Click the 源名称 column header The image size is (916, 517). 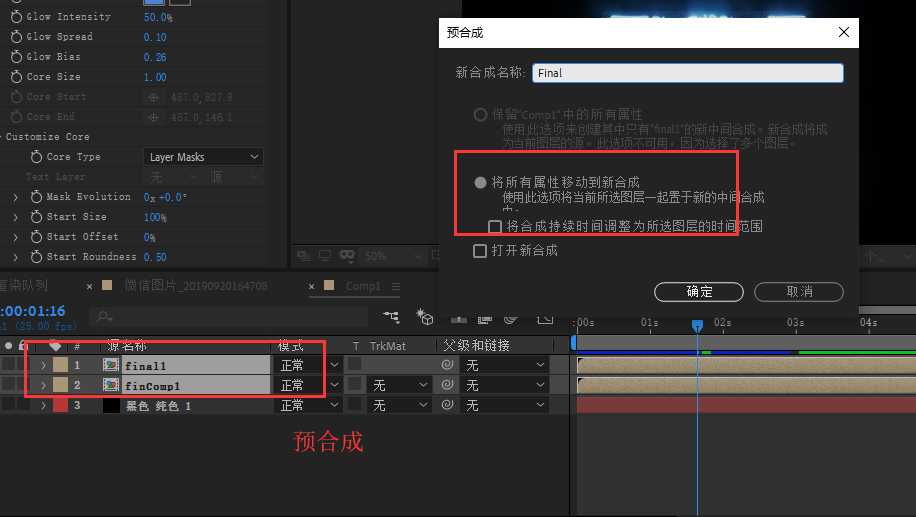[x=127, y=346]
